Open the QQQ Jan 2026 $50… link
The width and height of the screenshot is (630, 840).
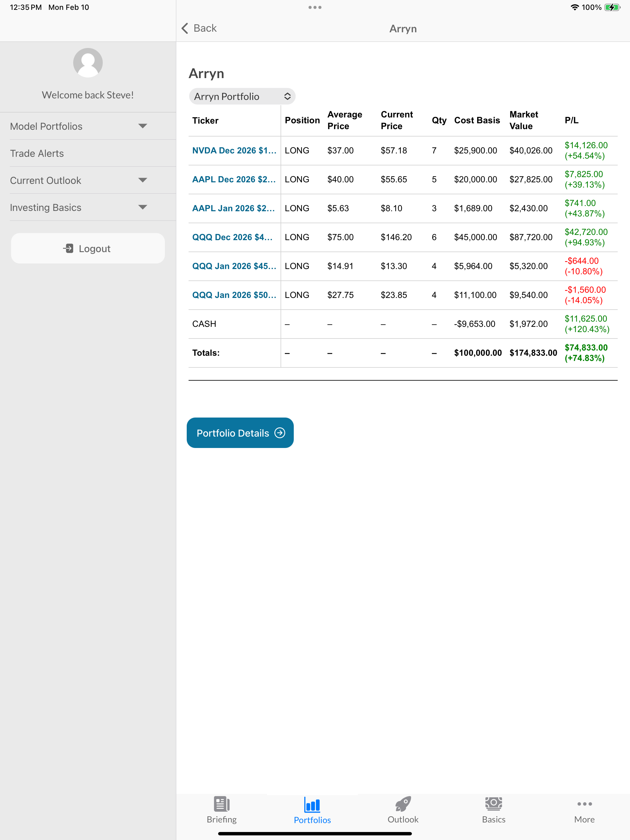click(x=234, y=295)
